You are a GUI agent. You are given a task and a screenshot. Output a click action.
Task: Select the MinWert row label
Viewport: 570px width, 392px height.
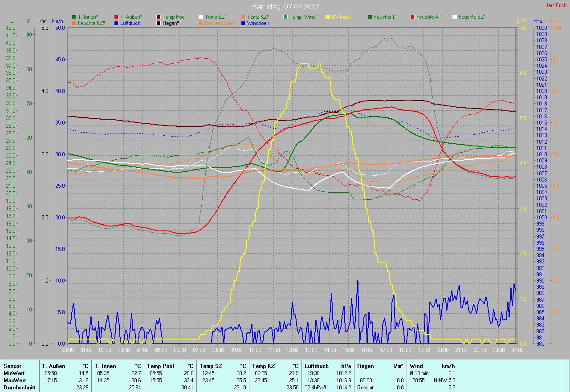pyautogui.click(x=14, y=373)
